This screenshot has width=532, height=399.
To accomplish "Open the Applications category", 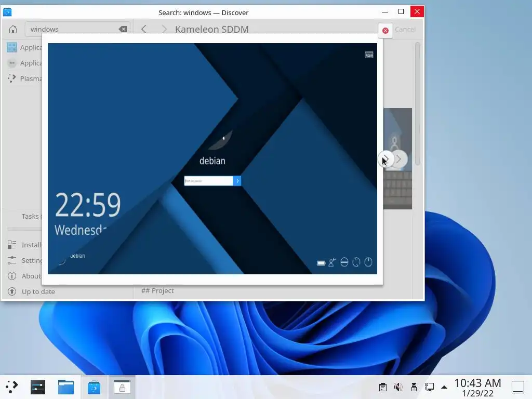I will [24, 47].
